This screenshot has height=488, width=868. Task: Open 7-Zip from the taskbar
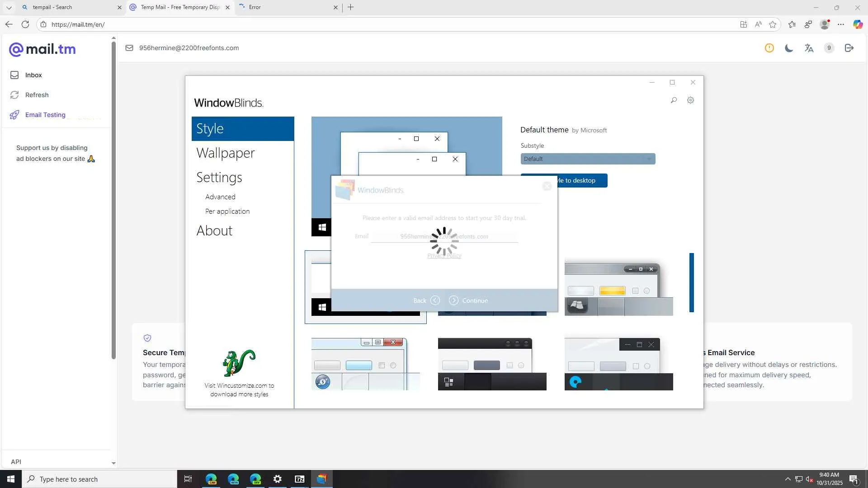[299, 479]
